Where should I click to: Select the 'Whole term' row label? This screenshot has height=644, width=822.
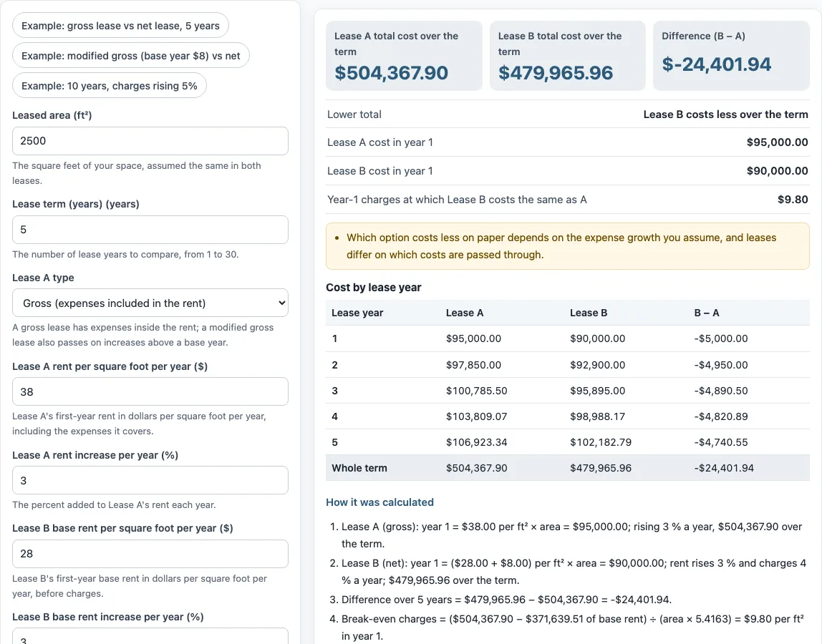(359, 468)
